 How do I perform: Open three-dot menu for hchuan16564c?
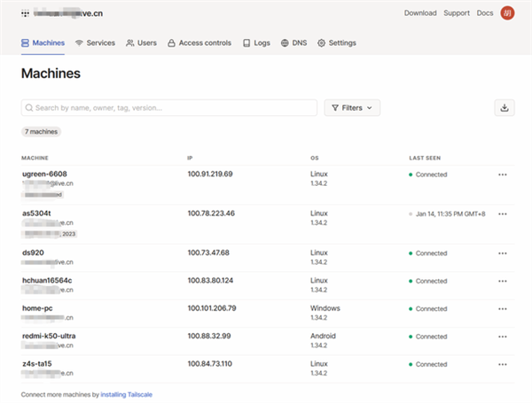point(503,281)
